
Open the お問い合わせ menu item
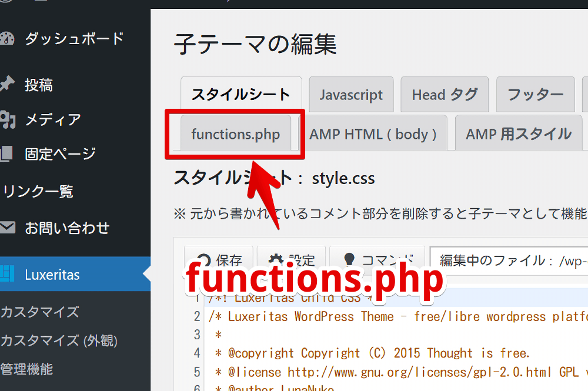[67, 228]
